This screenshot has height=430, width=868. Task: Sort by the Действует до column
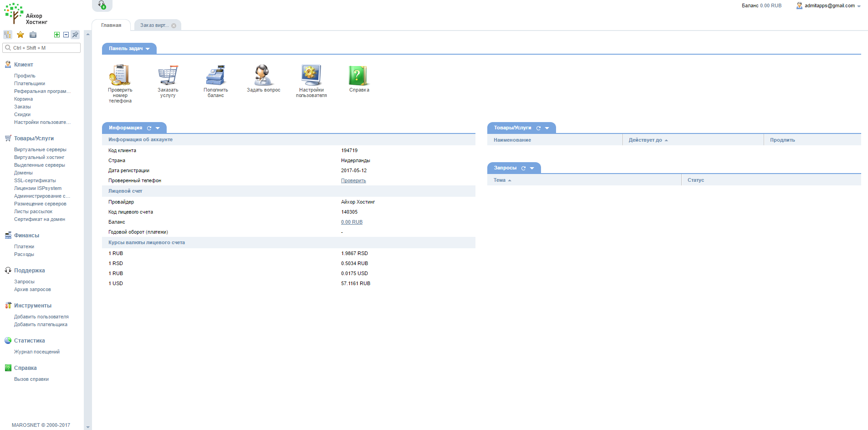coord(693,140)
